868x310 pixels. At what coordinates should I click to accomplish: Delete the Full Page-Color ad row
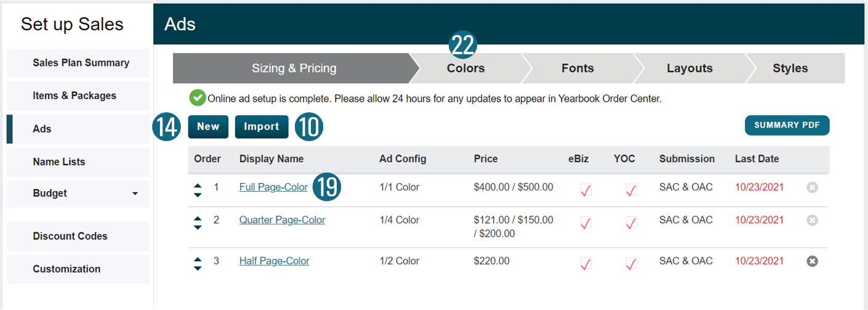(812, 187)
